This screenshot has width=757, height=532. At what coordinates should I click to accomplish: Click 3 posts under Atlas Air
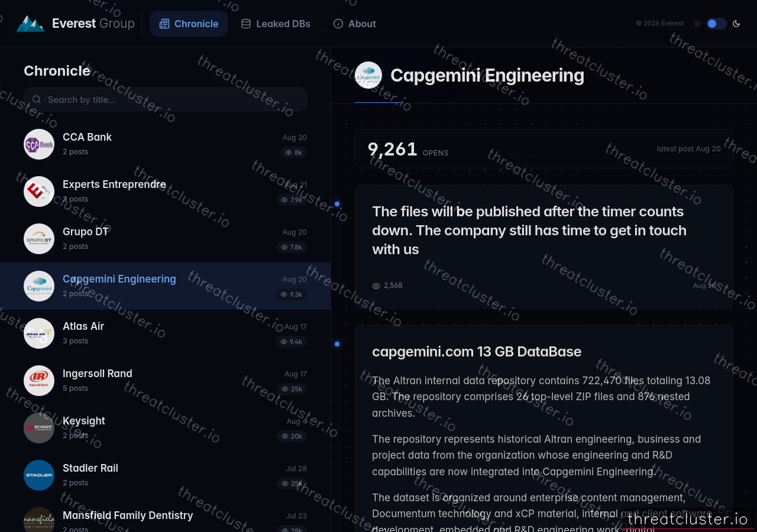coord(75,341)
